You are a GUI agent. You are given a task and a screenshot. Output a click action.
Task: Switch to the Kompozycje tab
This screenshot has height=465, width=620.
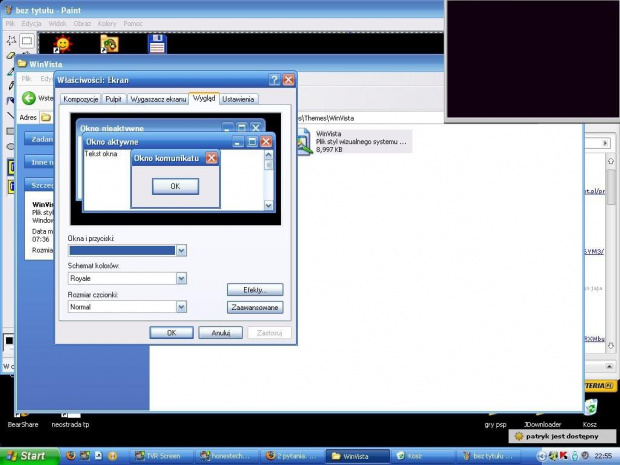pos(80,99)
